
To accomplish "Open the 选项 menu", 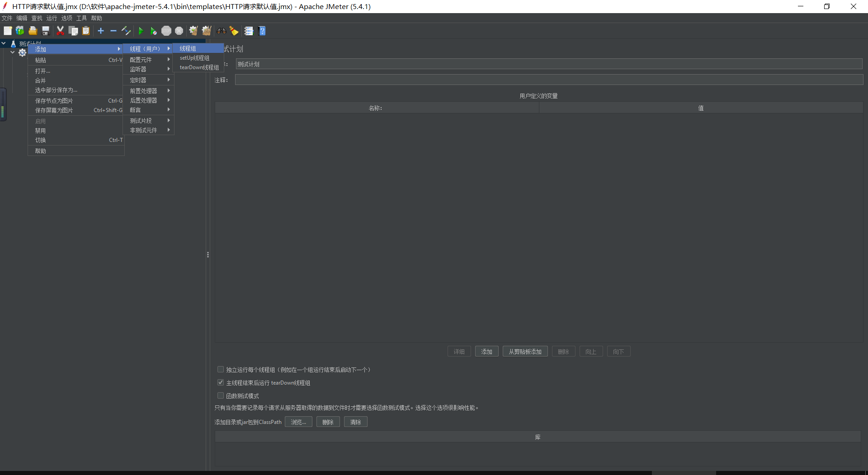I will [x=66, y=18].
